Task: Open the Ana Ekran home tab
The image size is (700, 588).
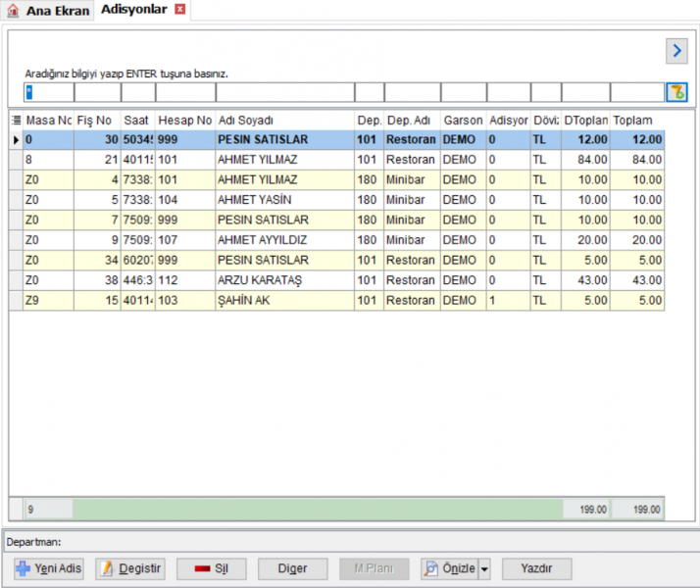Action: [x=48, y=10]
